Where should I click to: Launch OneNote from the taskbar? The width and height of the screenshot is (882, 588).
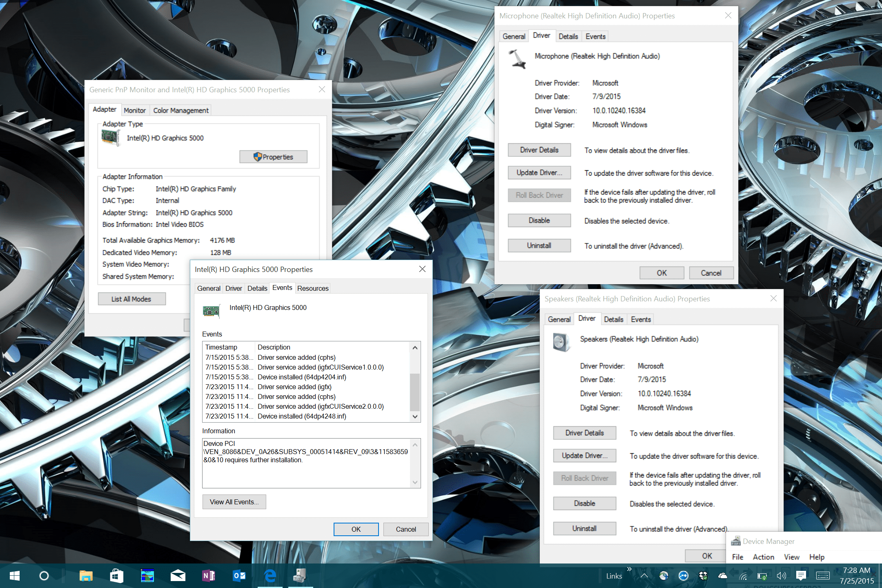click(208, 576)
